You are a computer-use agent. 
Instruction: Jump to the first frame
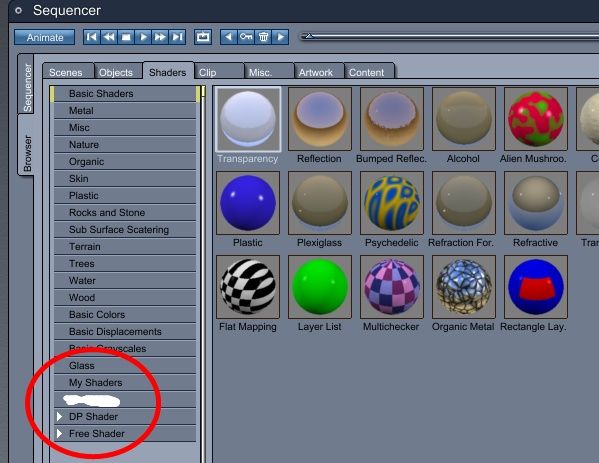pyautogui.click(x=92, y=37)
